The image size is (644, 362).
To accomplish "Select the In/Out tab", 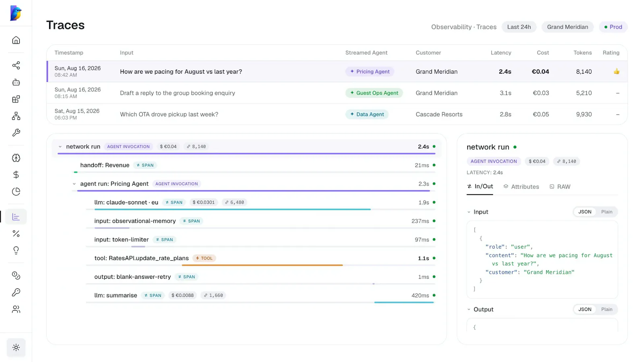I will click(x=480, y=187).
